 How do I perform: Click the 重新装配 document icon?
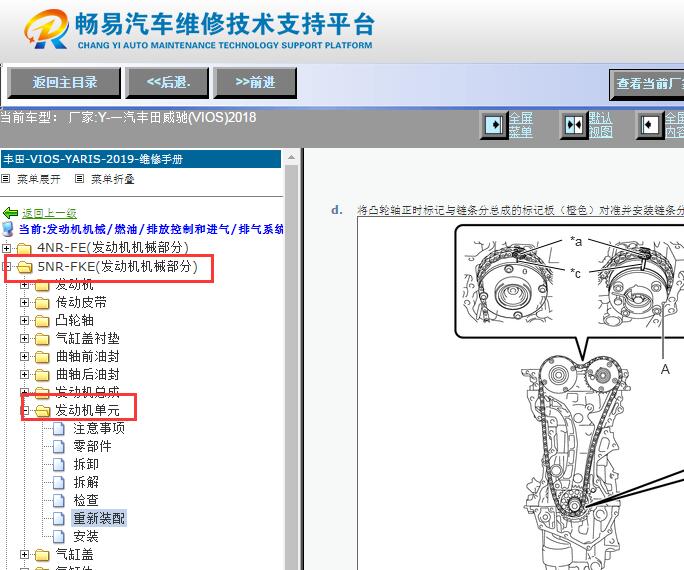[59, 519]
